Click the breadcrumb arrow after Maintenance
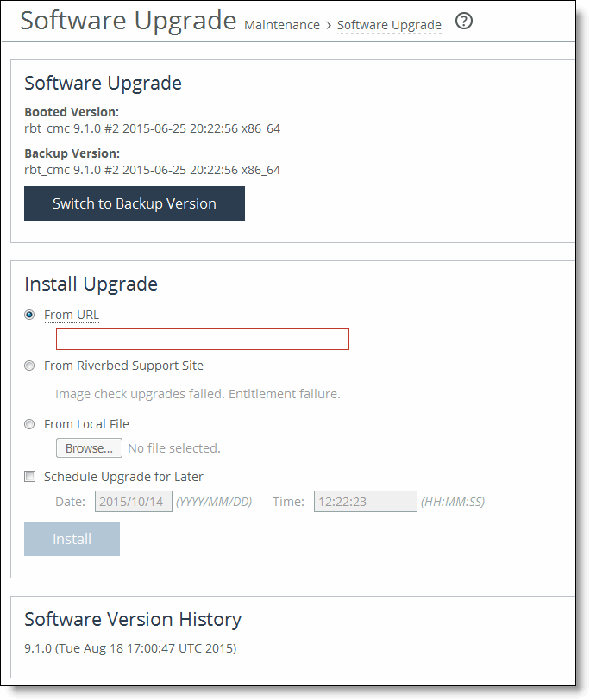 (329, 26)
